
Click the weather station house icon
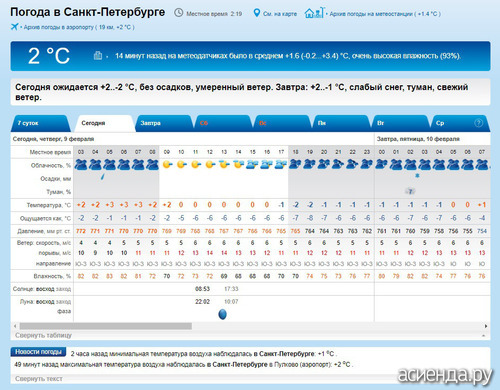click(x=314, y=13)
